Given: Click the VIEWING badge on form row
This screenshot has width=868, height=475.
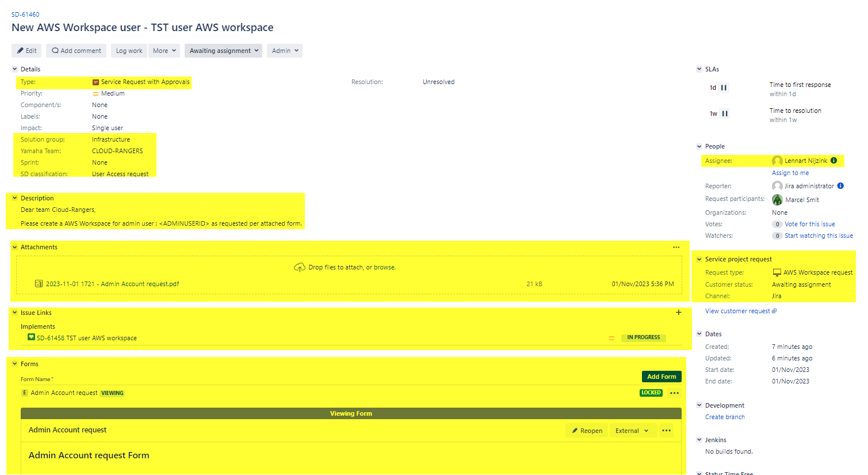Looking at the screenshot, I should point(112,393).
